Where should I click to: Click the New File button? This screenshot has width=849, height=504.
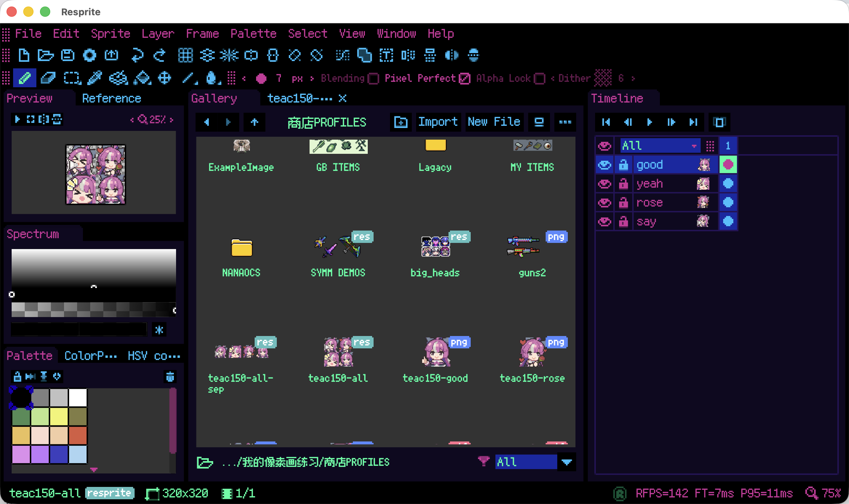pos(494,122)
